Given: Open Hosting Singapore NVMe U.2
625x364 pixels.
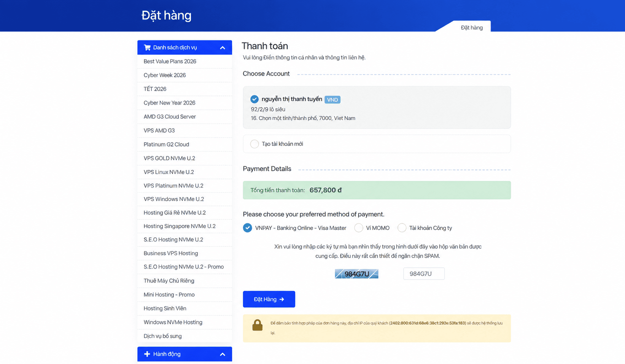Looking at the screenshot, I should click(184, 226).
